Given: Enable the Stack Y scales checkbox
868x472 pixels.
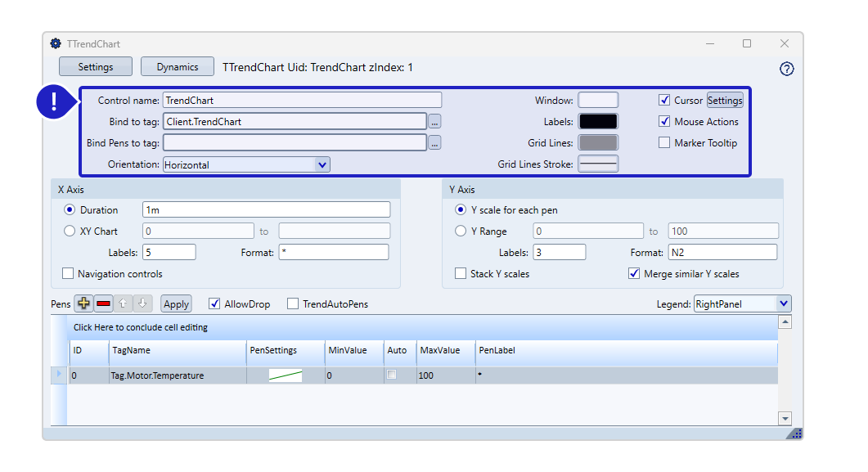Looking at the screenshot, I should pos(461,274).
